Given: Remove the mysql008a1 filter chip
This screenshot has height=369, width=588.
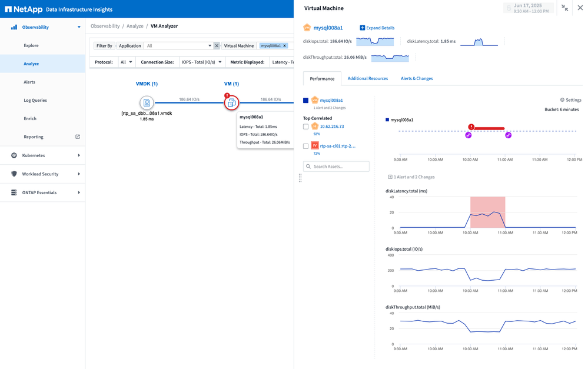Looking at the screenshot, I should (285, 46).
